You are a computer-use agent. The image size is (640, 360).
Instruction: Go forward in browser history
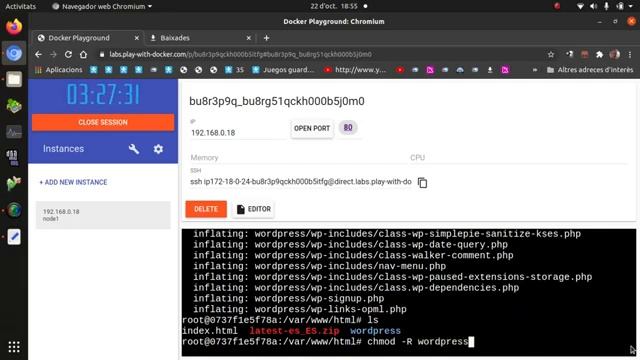pyautogui.click(x=53, y=54)
